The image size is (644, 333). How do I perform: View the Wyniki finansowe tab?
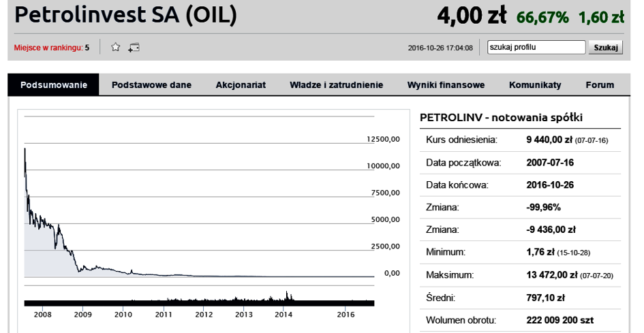[x=446, y=85]
